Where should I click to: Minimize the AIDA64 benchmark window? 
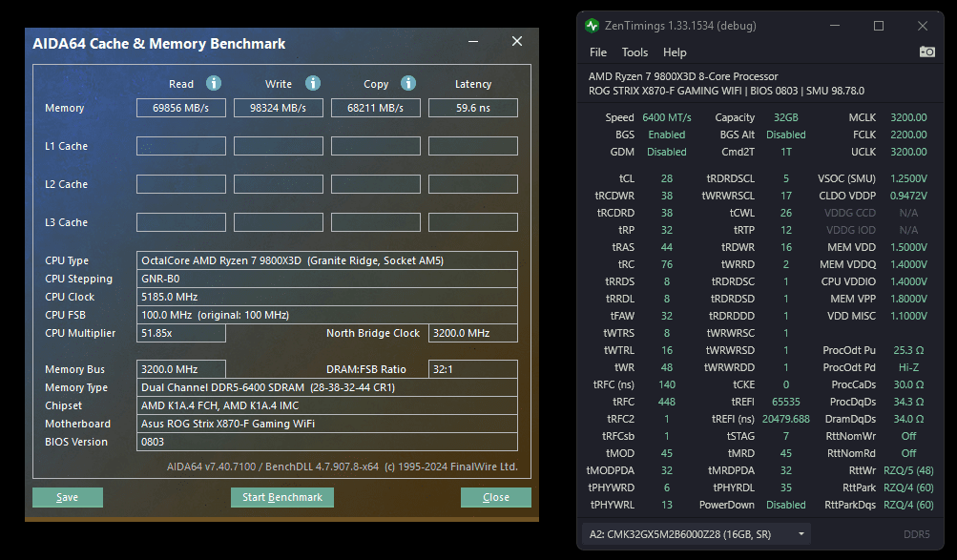(473, 41)
